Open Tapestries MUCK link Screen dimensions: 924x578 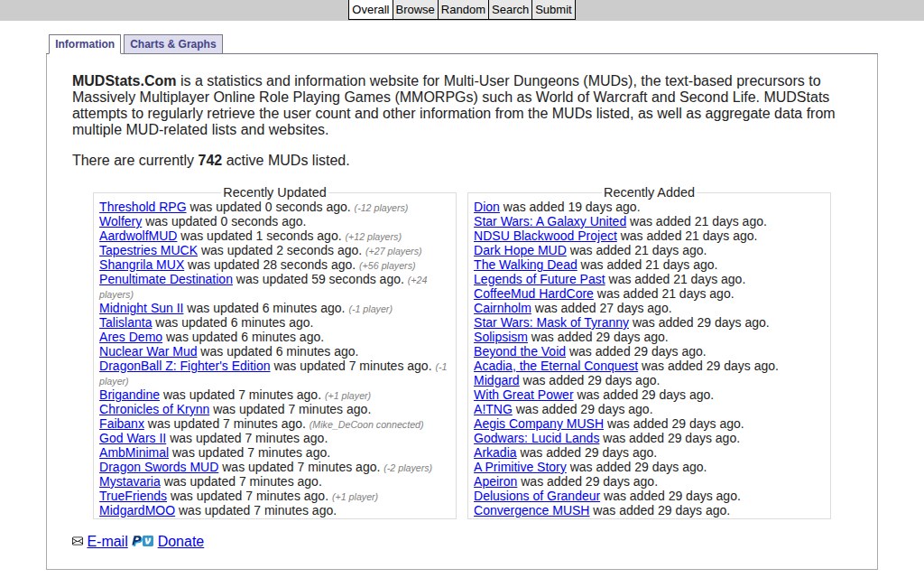pos(148,251)
